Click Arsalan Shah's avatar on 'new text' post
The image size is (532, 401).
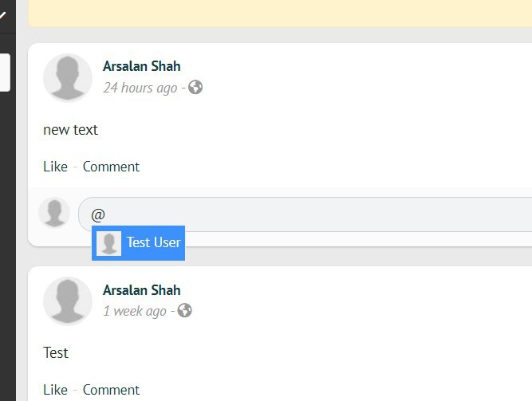point(68,78)
